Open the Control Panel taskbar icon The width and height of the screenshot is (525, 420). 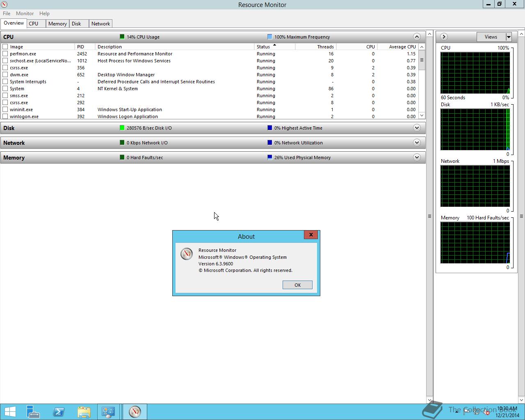pos(108,411)
